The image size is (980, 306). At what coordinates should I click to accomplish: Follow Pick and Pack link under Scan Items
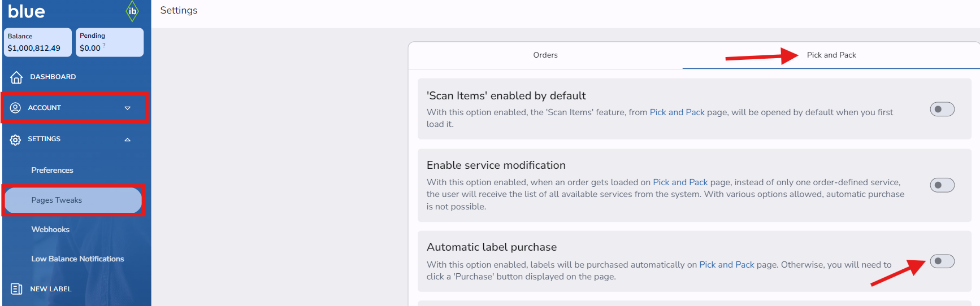pyautogui.click(x=677, y=112)
